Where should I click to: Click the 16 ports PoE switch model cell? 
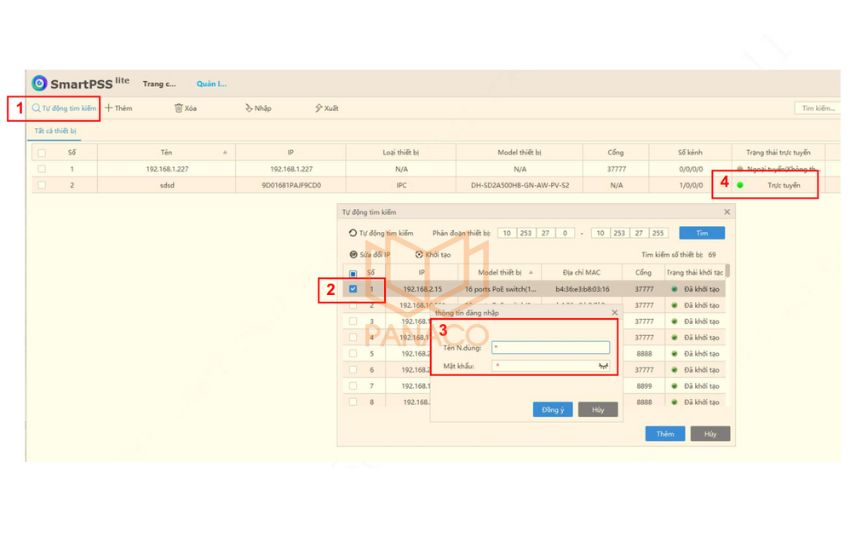500,289
